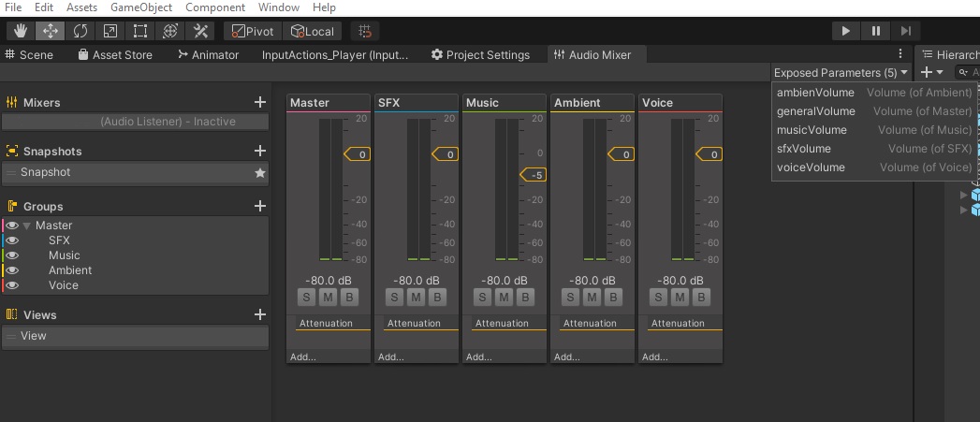Image resolution: width=980 pixels, height=422 pixels.
Task: Open the File menu
Action: (x=12, y=7)
